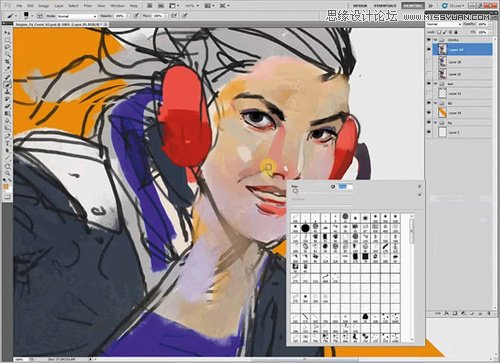Image resolution: width=500 pixels, height=363 pixels.
Task: Select the Pen tool
Action: (x=7, y=136)
